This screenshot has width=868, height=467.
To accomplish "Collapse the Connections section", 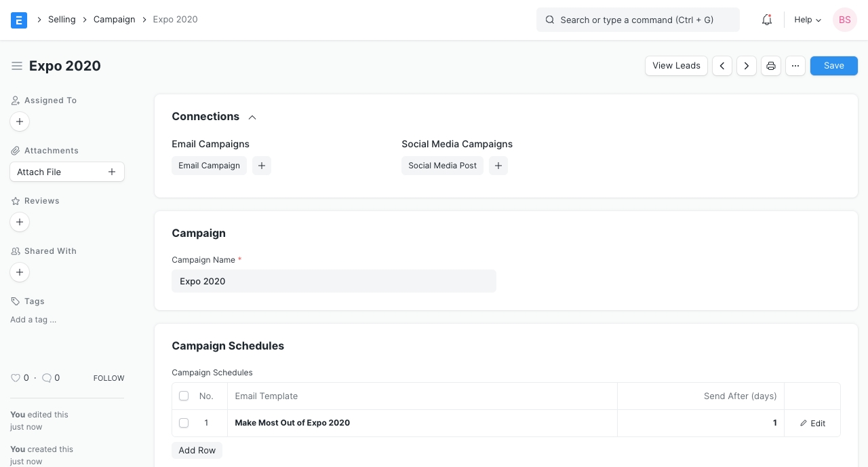I will tap(252, 117).
